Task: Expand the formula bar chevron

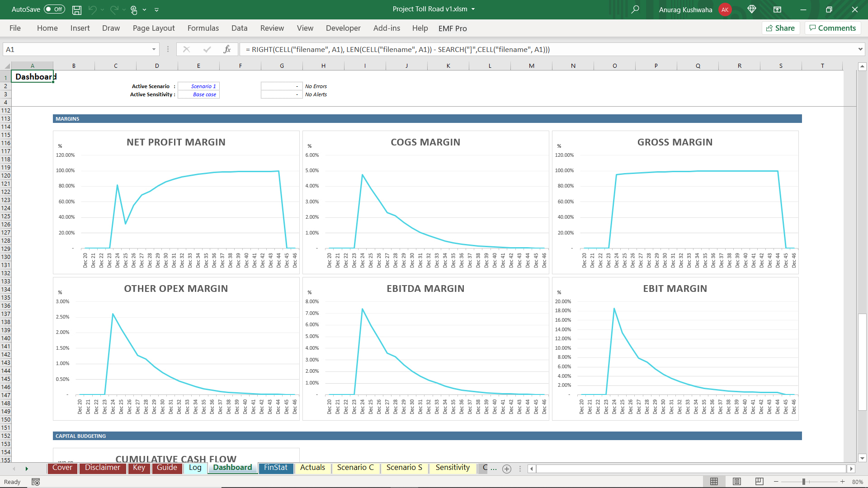Action: (860, 49)
